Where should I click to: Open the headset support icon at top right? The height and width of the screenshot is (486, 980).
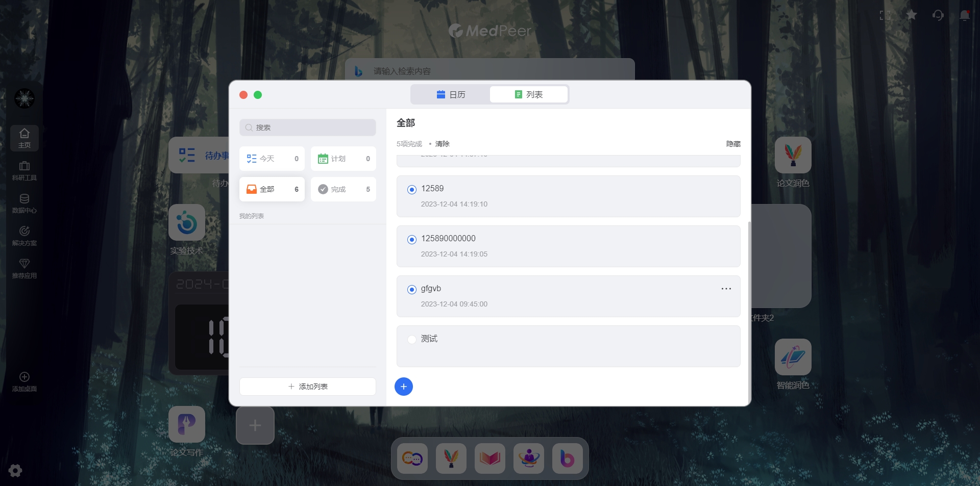click(x=938, y=15)
